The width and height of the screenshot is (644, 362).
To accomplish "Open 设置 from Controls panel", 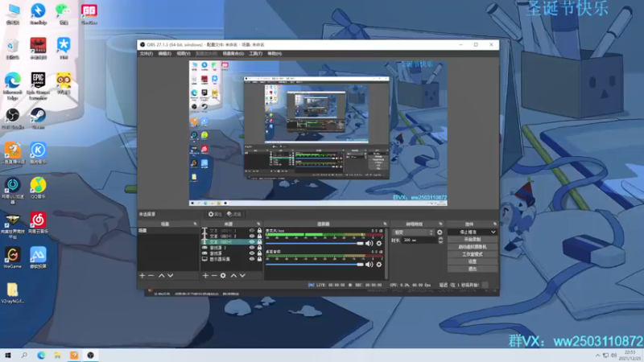I will click(x=473, y=261).
